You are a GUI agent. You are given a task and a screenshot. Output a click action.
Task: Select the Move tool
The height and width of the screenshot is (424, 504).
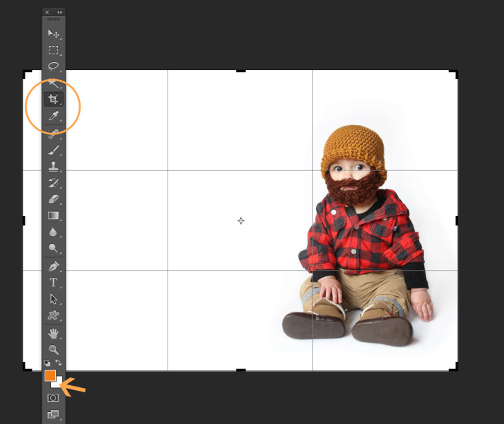point(53,33)
